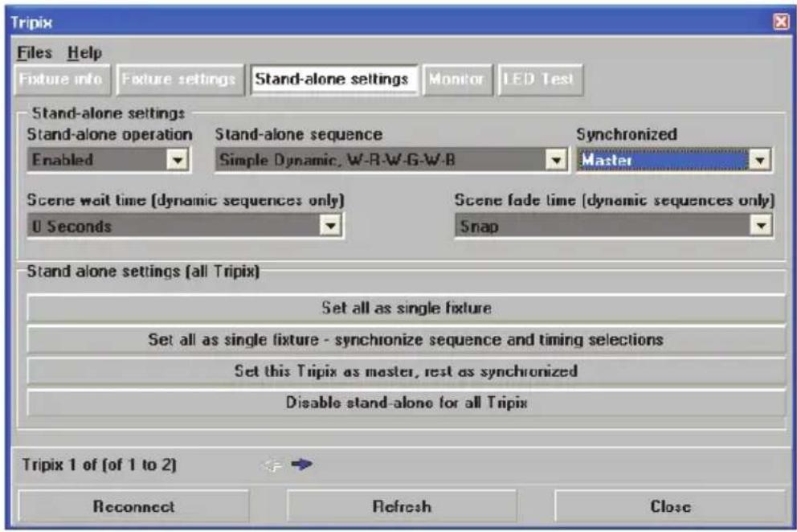797x532 pixels.
Task: Switch to the Fixture info tab
Action: 62,80
